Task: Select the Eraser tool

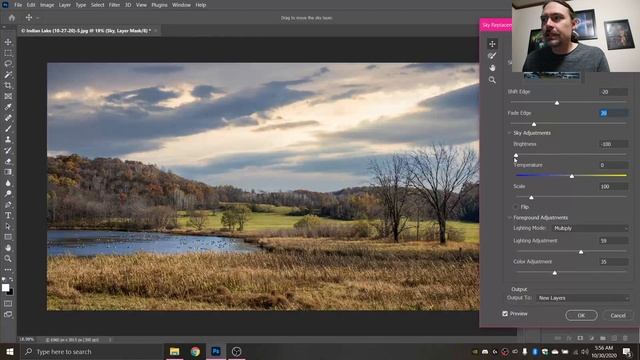Action: point(8,161)
